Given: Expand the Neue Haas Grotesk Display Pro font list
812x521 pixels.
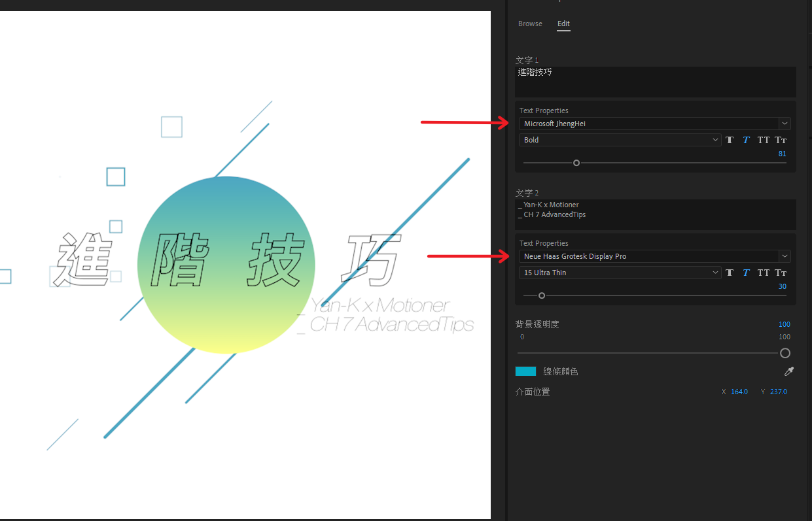Looking at the screenshot, I should point(785,256).
